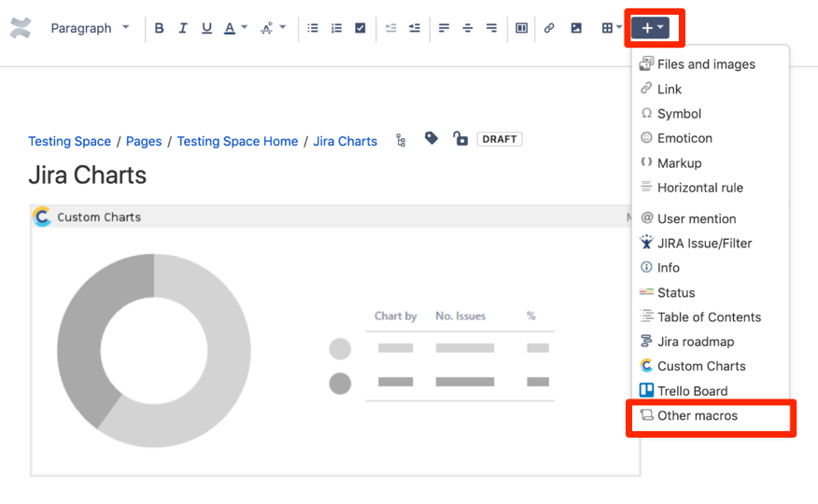Click the Confluence logo icon
This screenshot has width=818, height=504.
21,28
